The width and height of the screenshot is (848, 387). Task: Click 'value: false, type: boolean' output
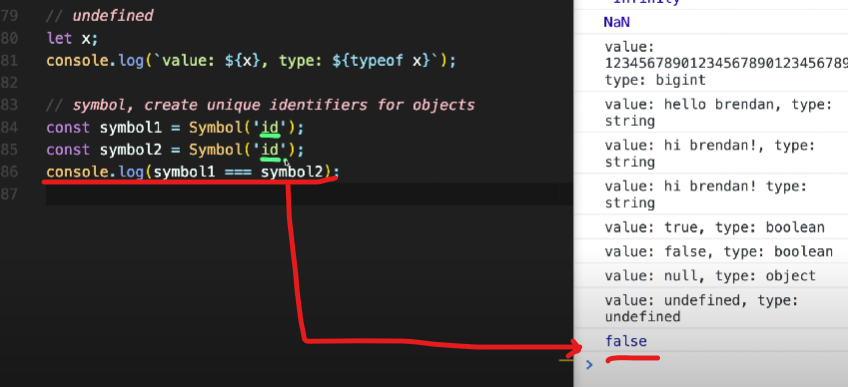coord(719,251)
